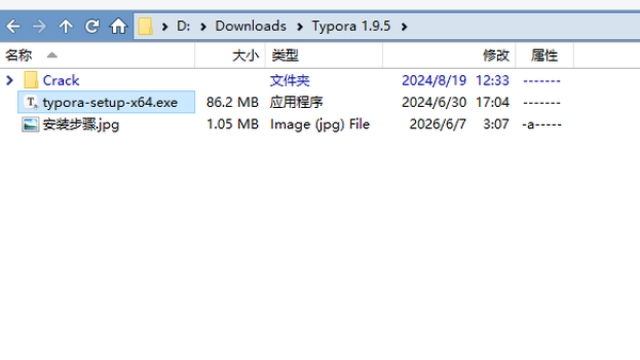This screenshot has width=640, height=360.
Task: Click the sort direction arrow in 名称
Action: [52, 55]
